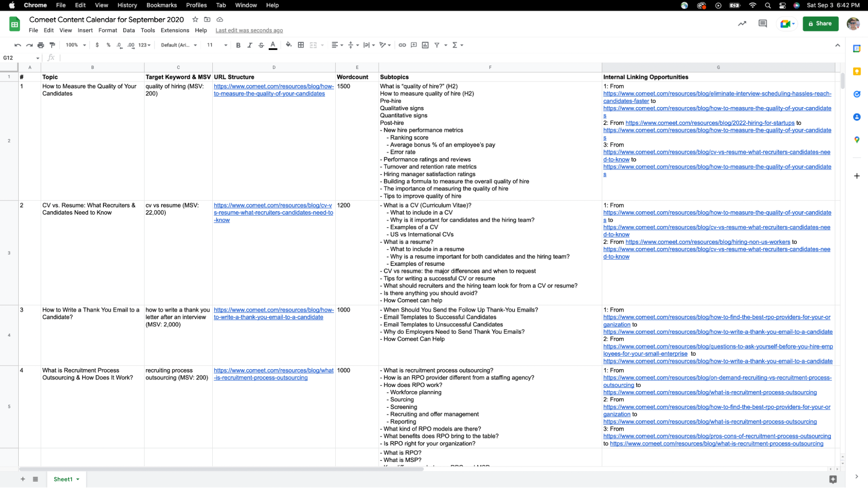Click the Create a filter icon
Image resolution: width=868 pixels, height=488 pixels.
pyautogui.click(x=437, y=45)
